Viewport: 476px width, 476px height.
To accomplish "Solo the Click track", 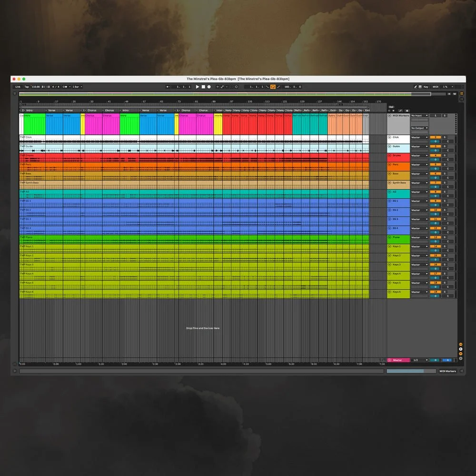I will (445, 137).
